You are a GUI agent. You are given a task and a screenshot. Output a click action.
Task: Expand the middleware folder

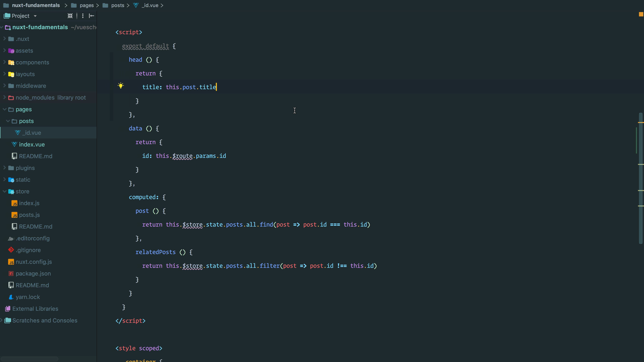click(x=5, y=86)
